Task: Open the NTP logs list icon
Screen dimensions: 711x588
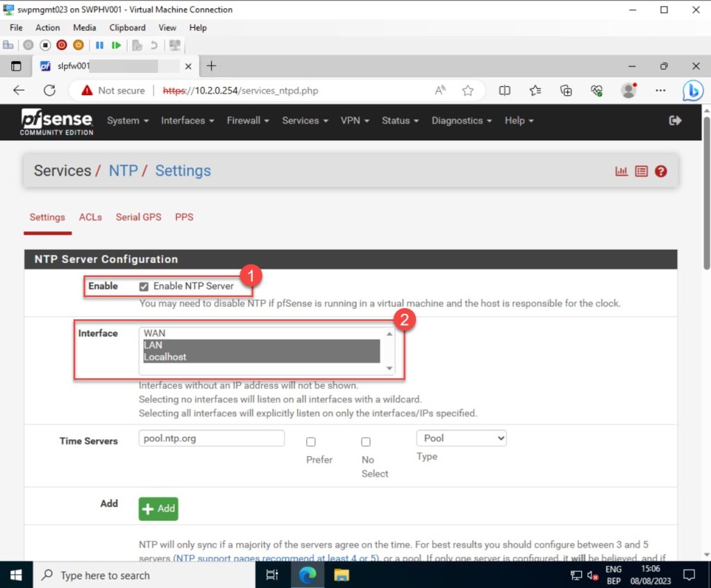Action: coord(641,171)
